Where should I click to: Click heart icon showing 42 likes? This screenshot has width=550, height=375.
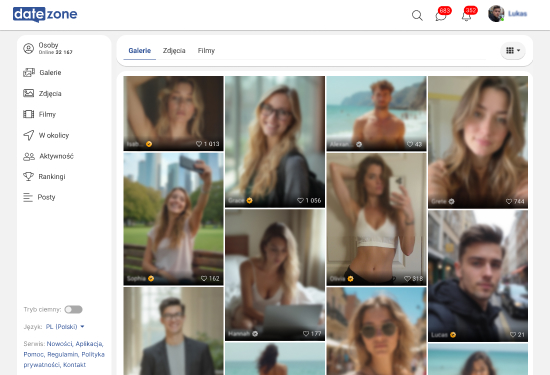point(410,144)
